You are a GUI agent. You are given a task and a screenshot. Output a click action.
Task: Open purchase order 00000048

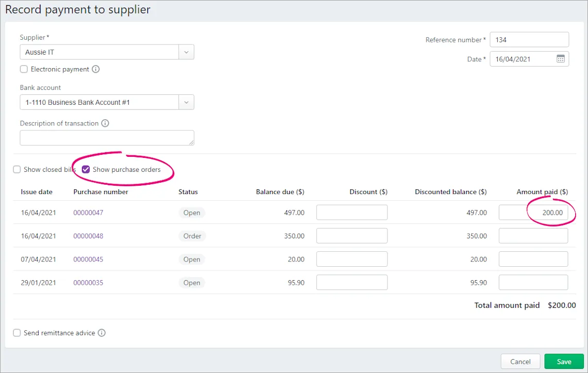click(88, 235)
